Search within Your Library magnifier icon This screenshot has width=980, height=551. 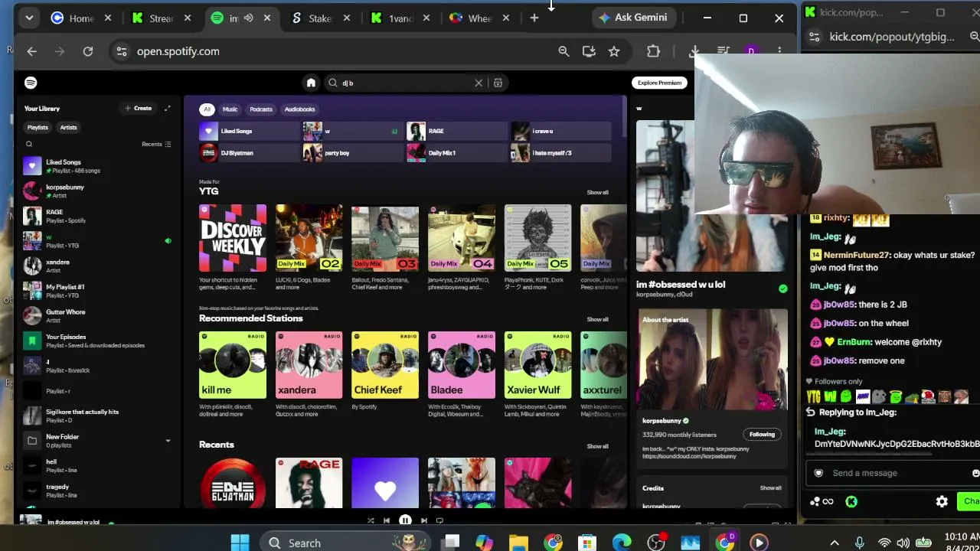(x=29, y=144)
